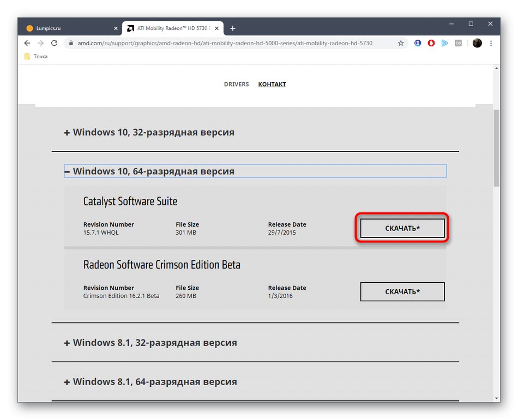Open the DRIVERS section link
This screenshot has width=518, height=420.
(236, 84)
